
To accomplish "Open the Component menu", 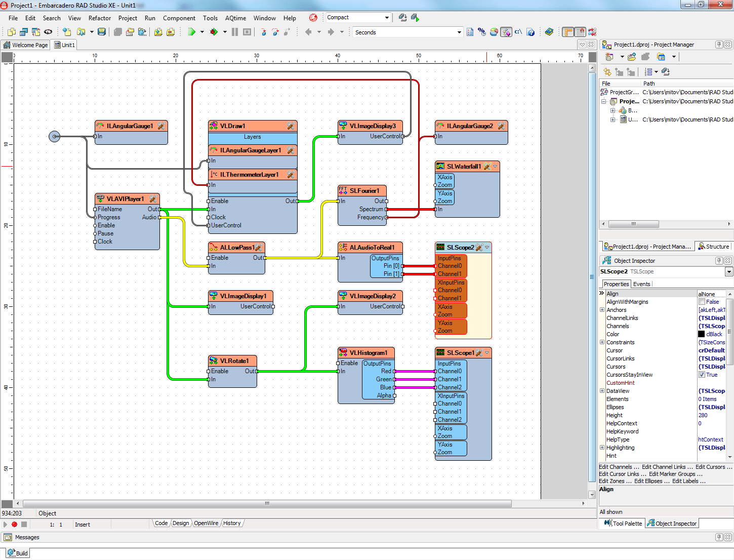I will [179, 18].
